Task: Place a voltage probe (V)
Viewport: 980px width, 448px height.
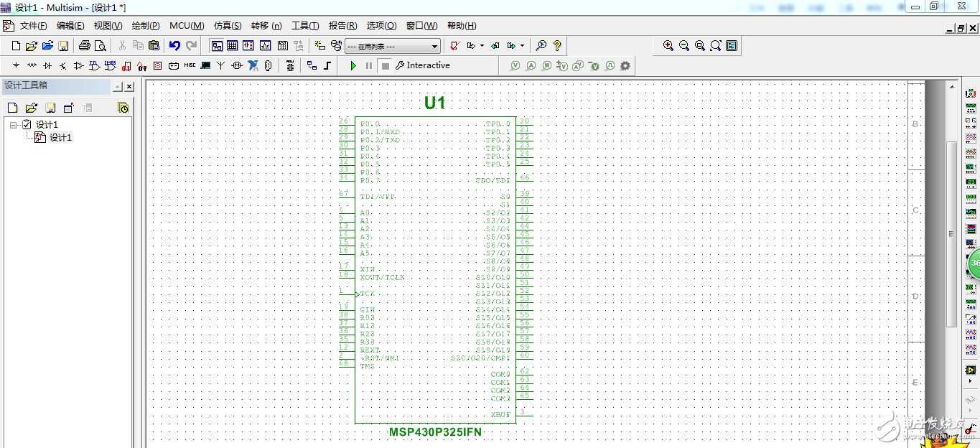Action: pyautogui.click(x=515, y=65)
